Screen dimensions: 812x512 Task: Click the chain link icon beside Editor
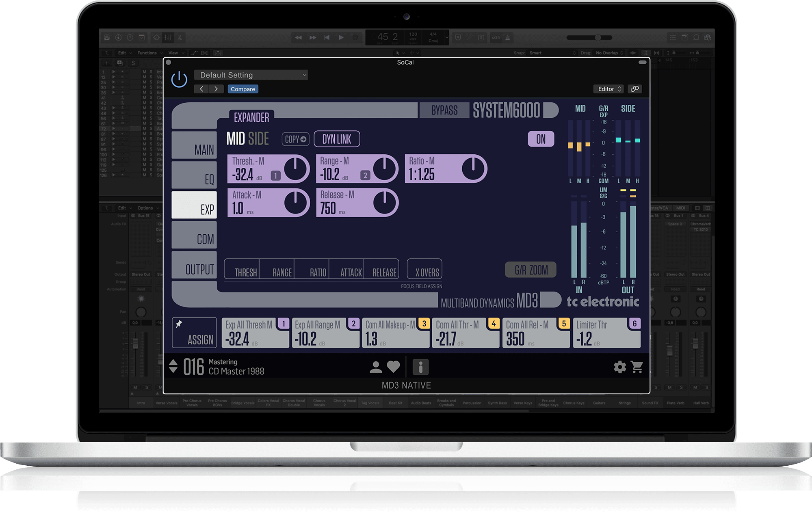point(635,89)
